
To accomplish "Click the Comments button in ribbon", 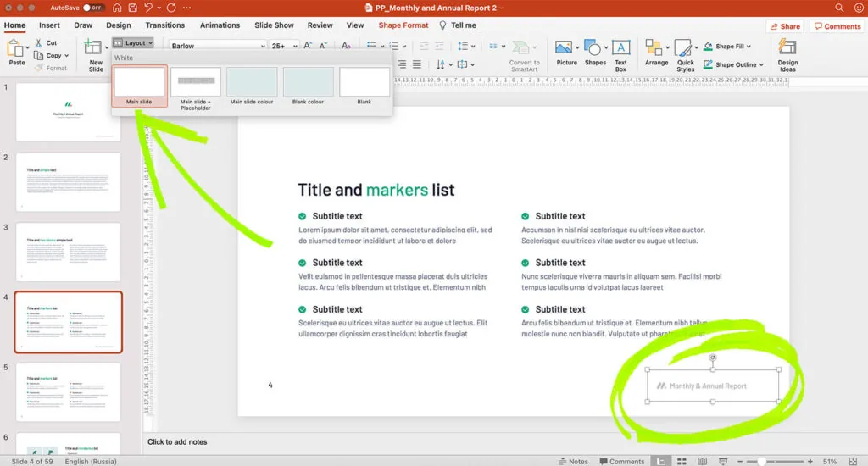I will point(837,26).
